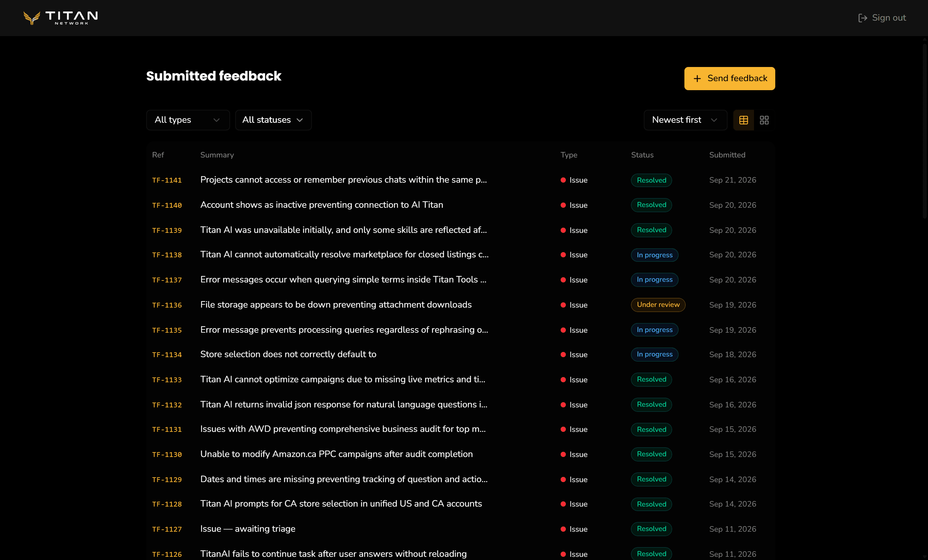The width and height of the screenshot is (928, 560).
Task: Open feedback reference TF-1127
Action: 167,529
